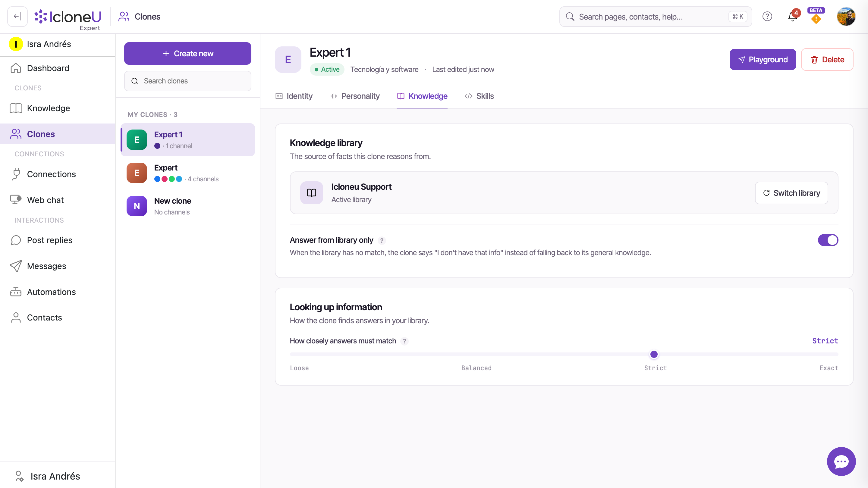
Task: Click the Active status badge
Action: 327,69
